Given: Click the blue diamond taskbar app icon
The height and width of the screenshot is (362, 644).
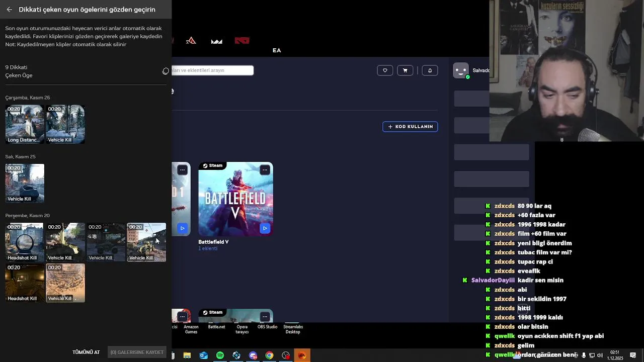Looking at the screenshot, I should pos(236,355).
